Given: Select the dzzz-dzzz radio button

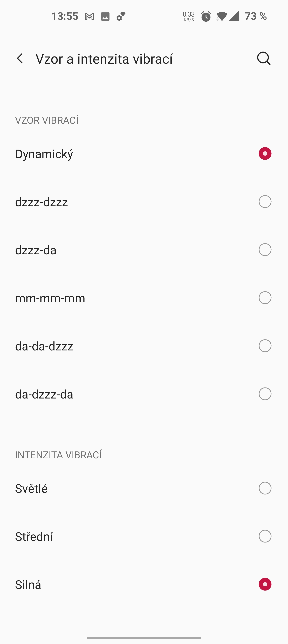Looking at the screenshot, I should [265, 201].
